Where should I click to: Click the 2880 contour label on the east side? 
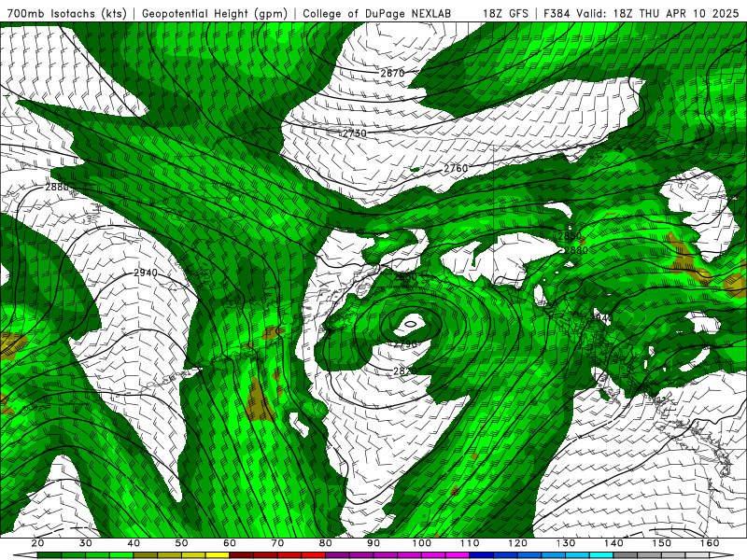(576, 250)
